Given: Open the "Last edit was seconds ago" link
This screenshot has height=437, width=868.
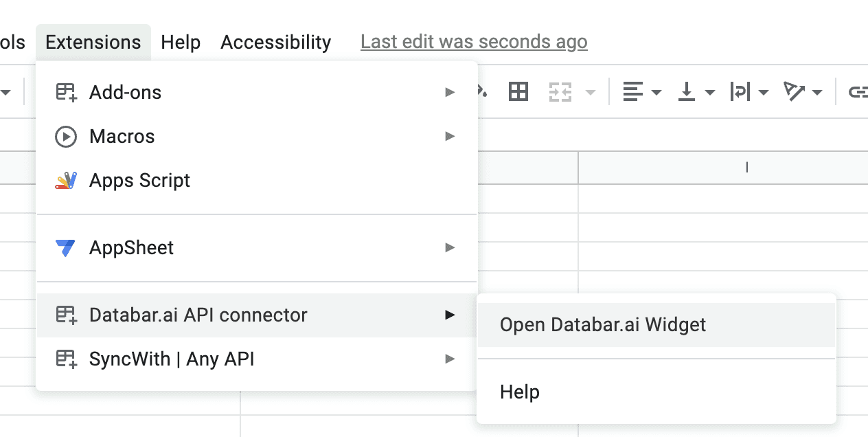Looking at the screenshot, I should [474, 42].
